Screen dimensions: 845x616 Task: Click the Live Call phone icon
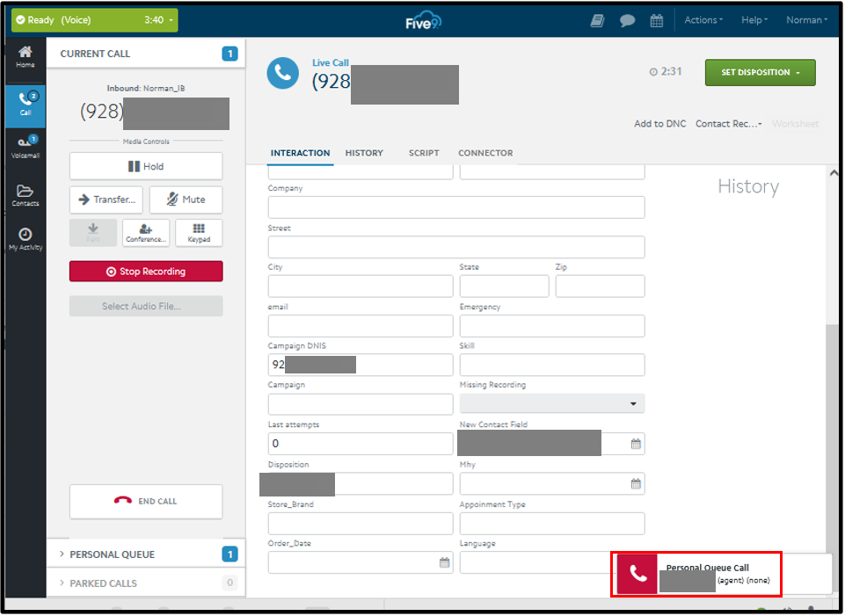click(283, 73)
